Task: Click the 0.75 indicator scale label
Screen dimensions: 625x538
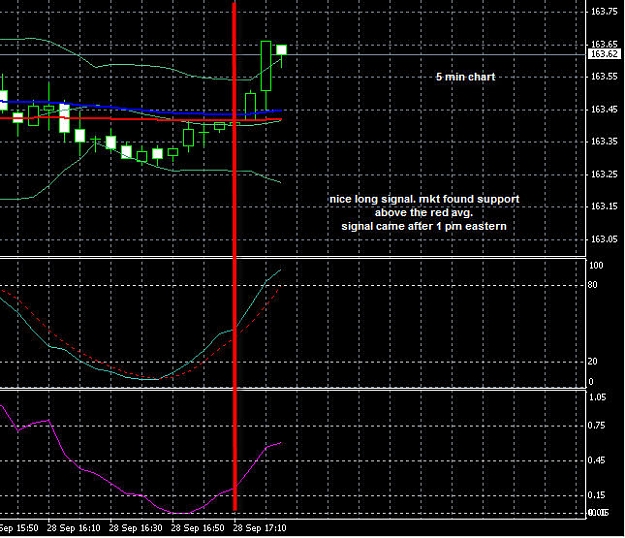Action: tap(596, 426)
